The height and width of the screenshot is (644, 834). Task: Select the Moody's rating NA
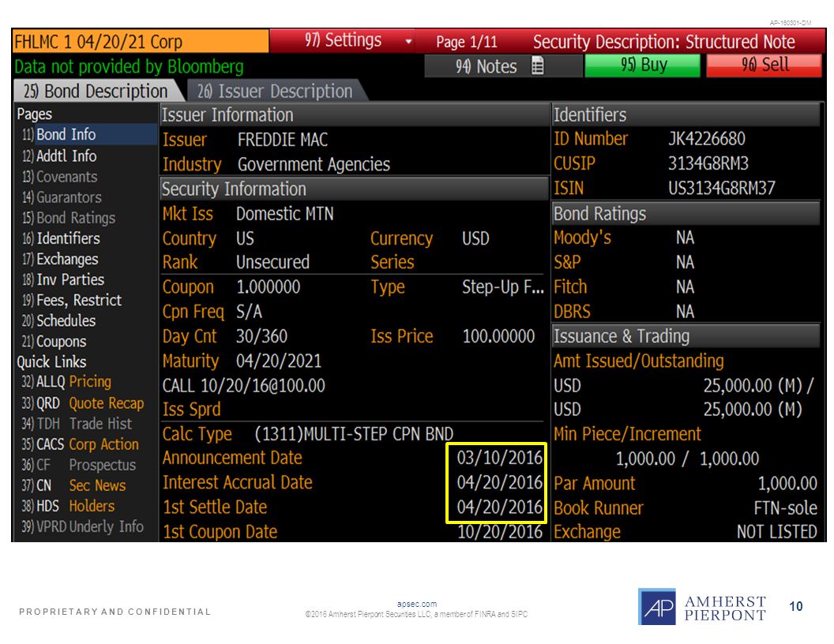pos(685,238)
